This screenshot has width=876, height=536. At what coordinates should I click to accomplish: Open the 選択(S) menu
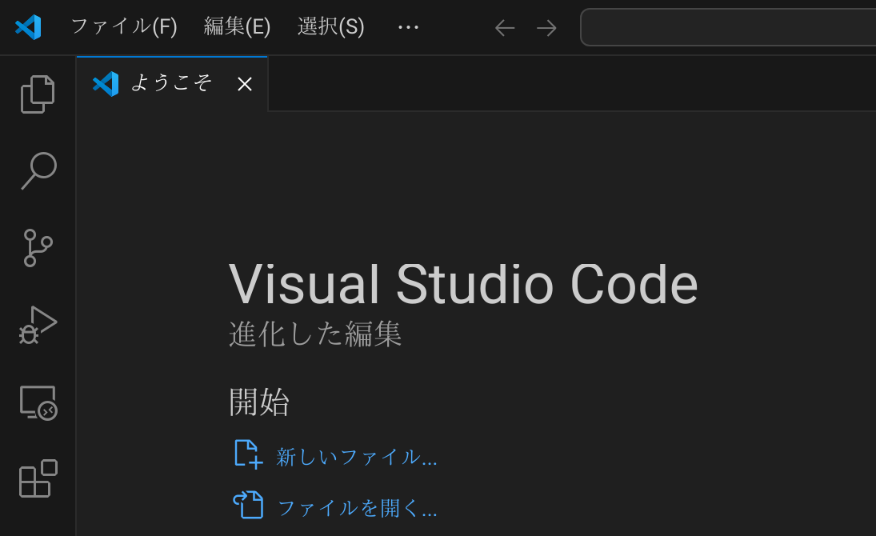click(331, 27)
